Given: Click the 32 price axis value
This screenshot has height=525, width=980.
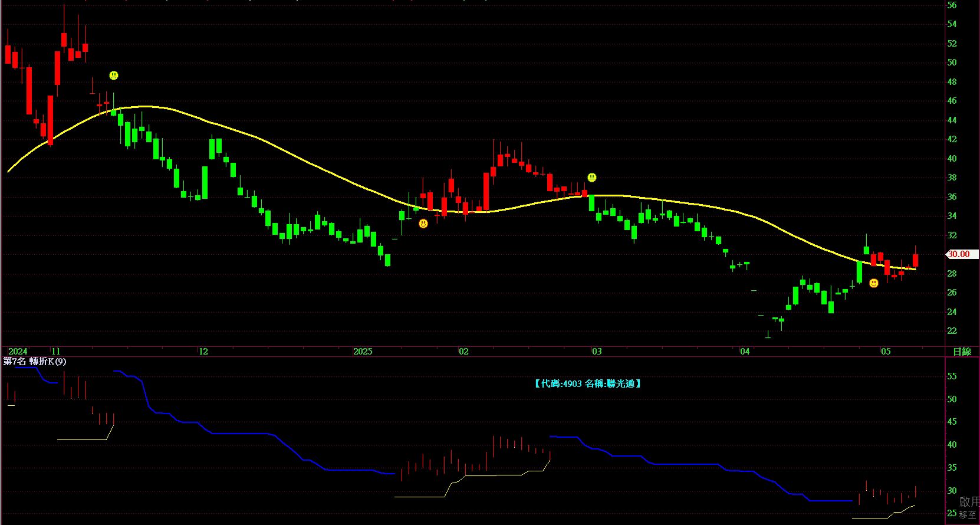Looking at the screenshot, I should [952, 235].
